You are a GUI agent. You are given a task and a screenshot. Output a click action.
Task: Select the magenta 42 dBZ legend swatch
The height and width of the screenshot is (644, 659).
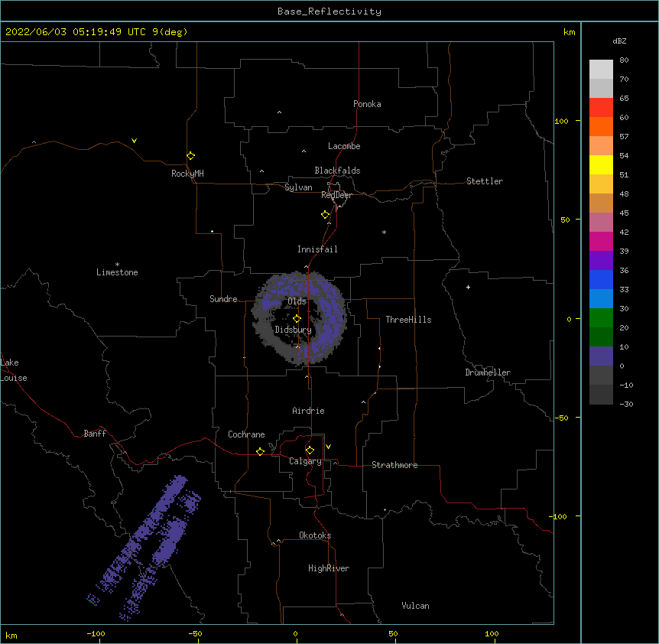[601, 241]
